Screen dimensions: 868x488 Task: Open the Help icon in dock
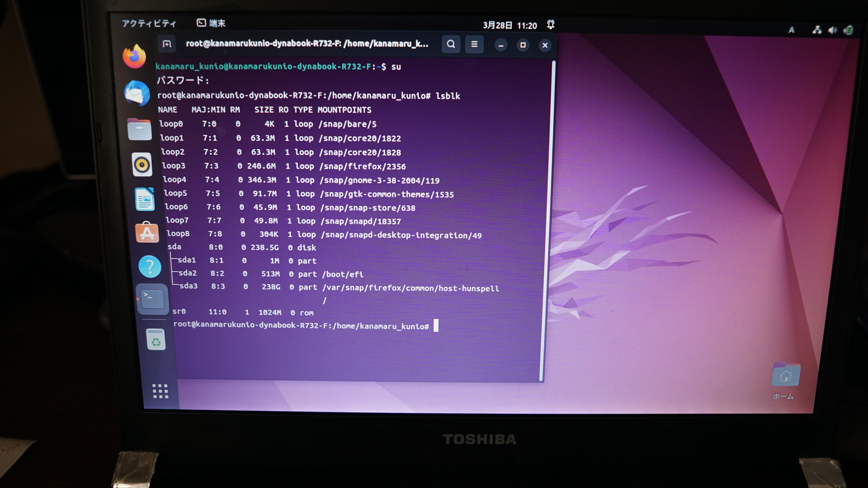(x=150, y=267)
